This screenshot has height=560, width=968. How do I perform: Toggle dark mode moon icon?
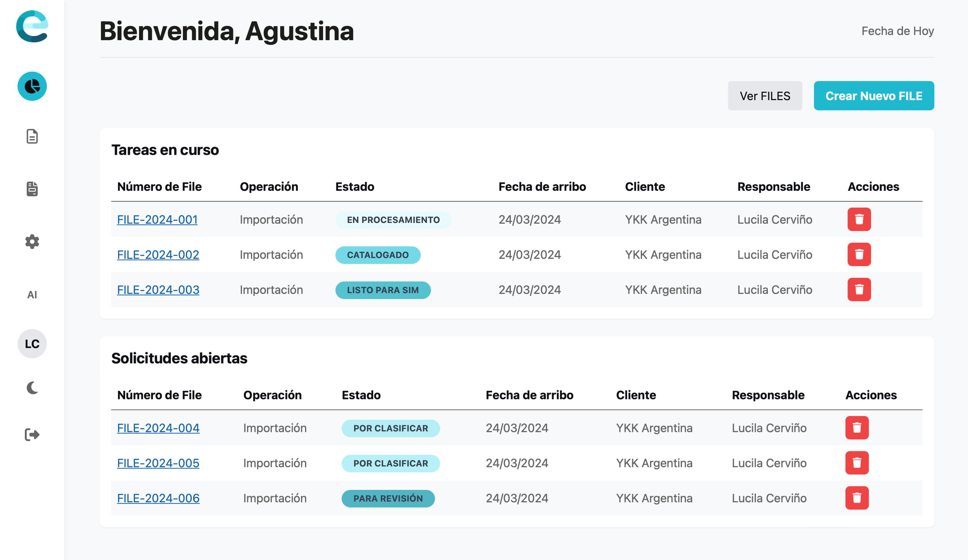pos(32,388)
